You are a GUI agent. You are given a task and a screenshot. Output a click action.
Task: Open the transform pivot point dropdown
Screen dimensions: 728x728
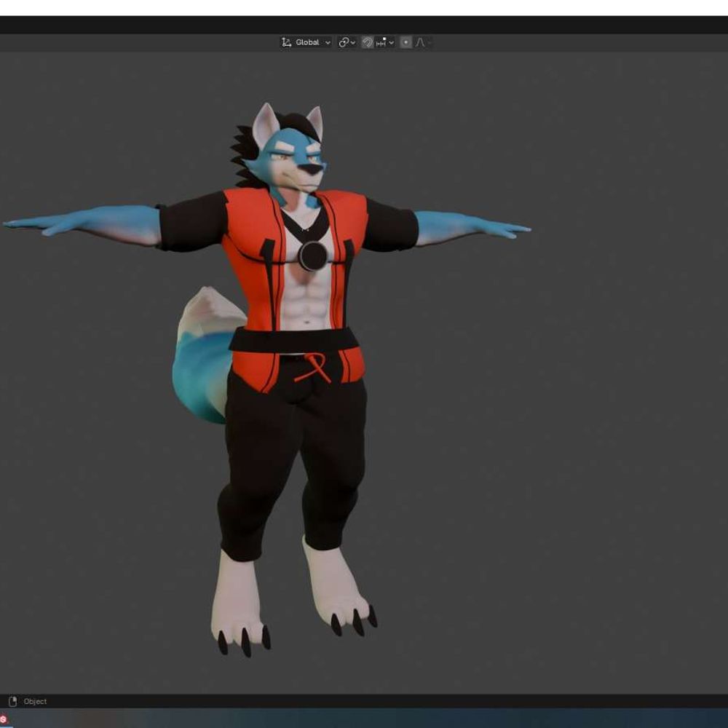click(x=347, y=42)
